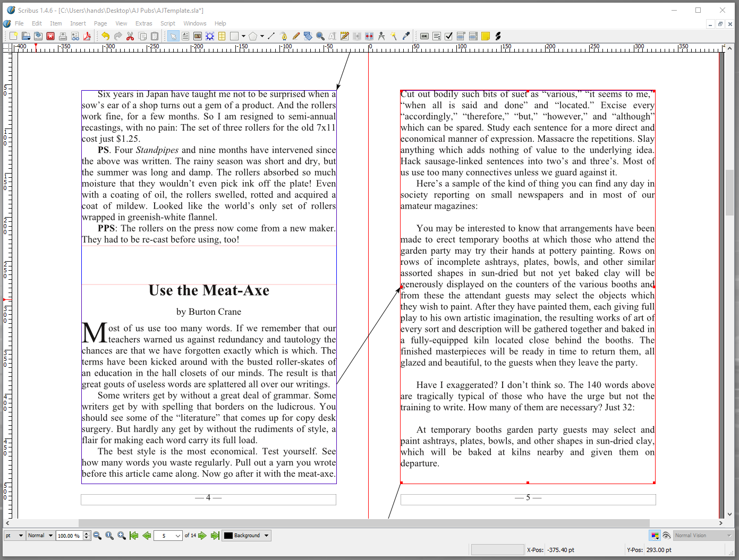Select the Insert Render Frame tool
The height and width of the screenshot is (560, 739).
pos(210,36)
